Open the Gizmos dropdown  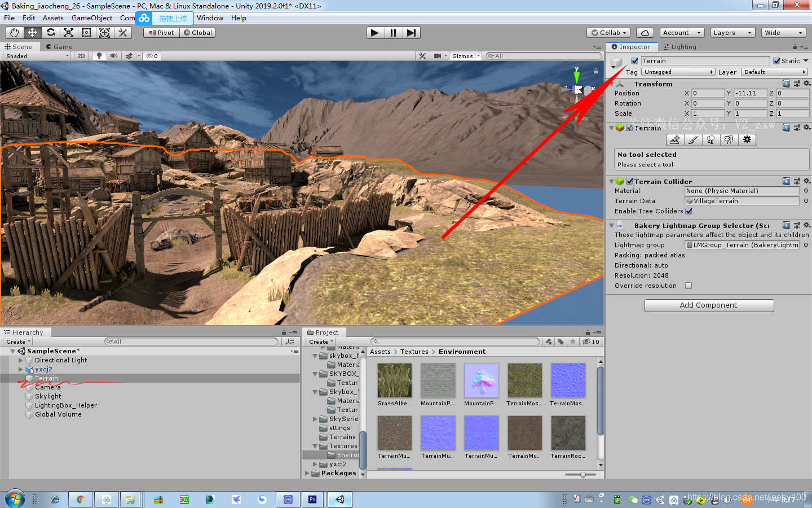[465, 56]
